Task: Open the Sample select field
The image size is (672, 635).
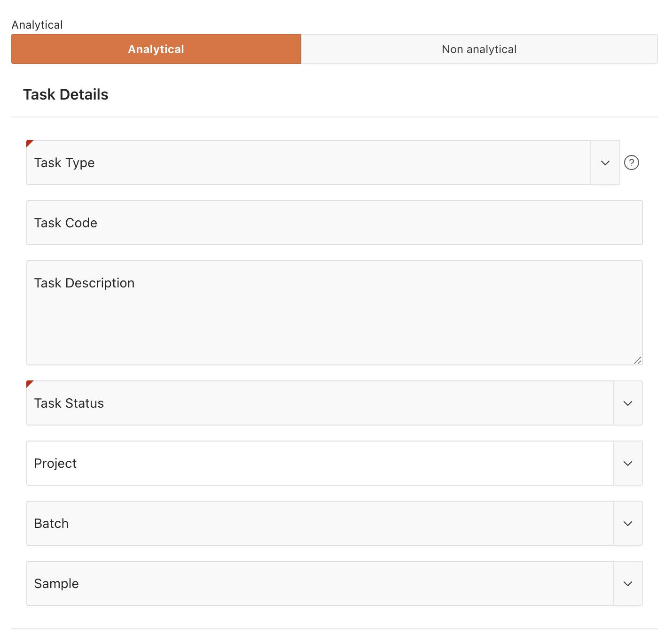Action: click(320, 583)
